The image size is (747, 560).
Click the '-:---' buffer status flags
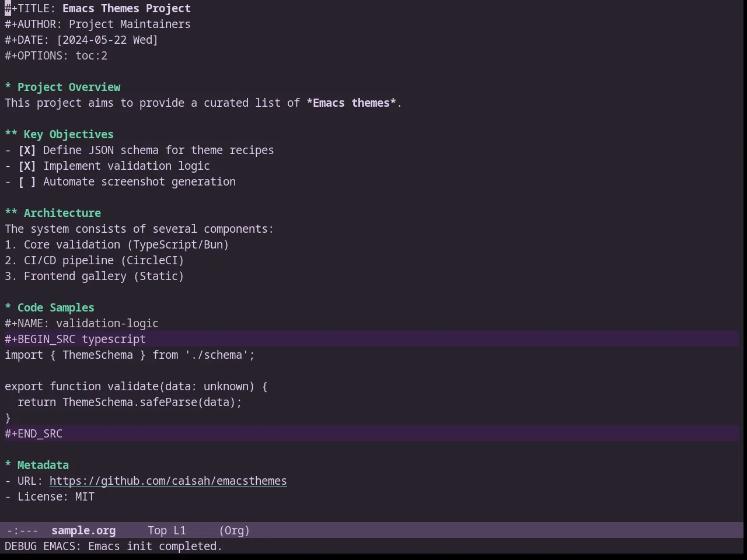point(22,530)
